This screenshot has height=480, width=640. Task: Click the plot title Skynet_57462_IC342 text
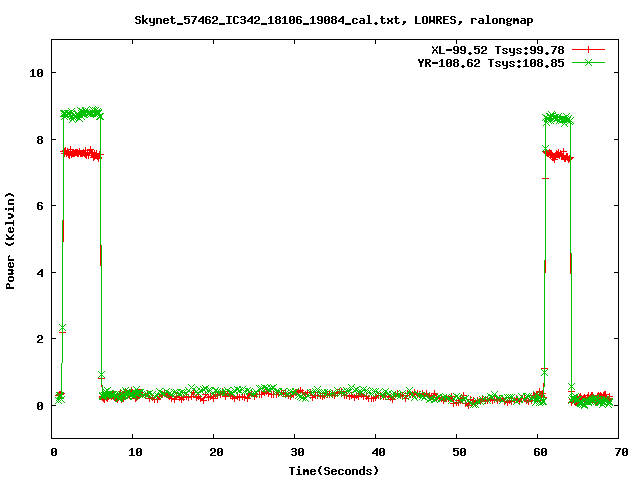tap(334, 20)
